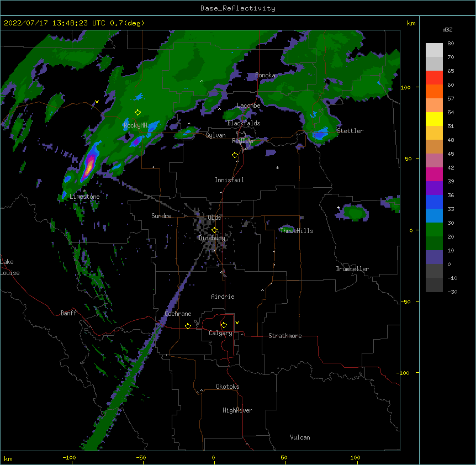Image resolution: width=476 pixels, height=465 pixels.
Task: Click the HighRiver label
Action: (237, 410)
